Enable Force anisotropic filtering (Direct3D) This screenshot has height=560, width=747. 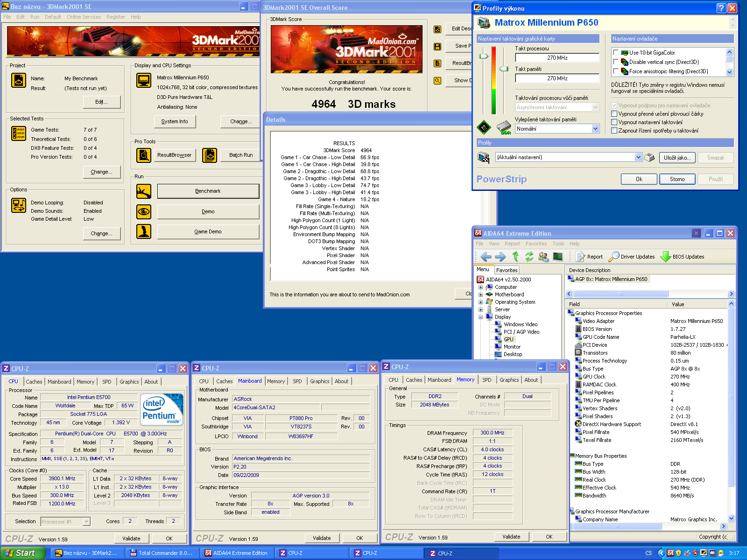(x=616, y=71)
